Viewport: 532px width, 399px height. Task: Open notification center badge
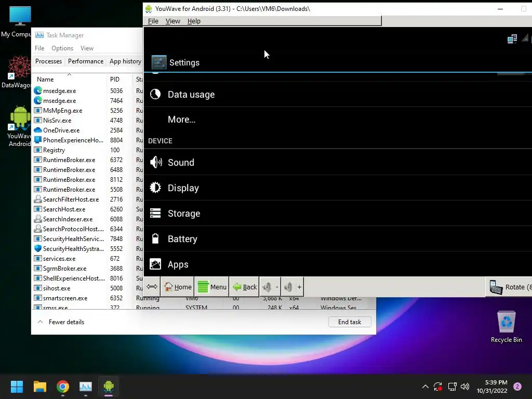coord(517,387)
